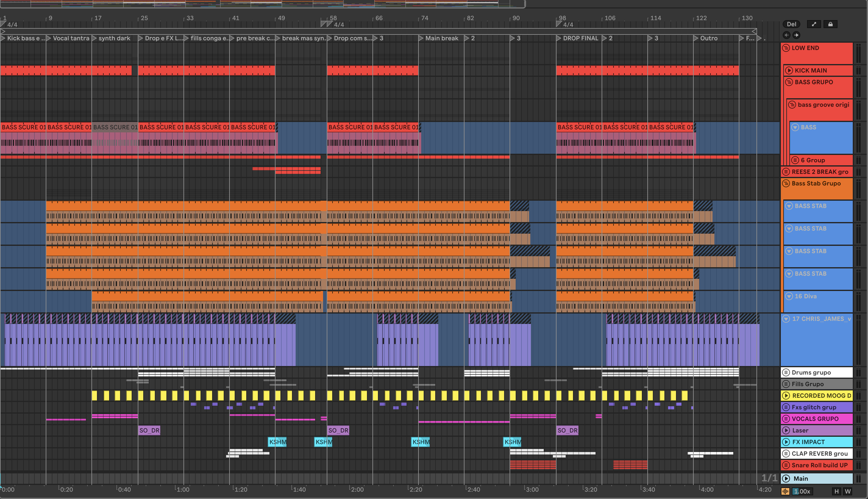
Task: Select the DROP FINAL locator
Action: point(580,38)
